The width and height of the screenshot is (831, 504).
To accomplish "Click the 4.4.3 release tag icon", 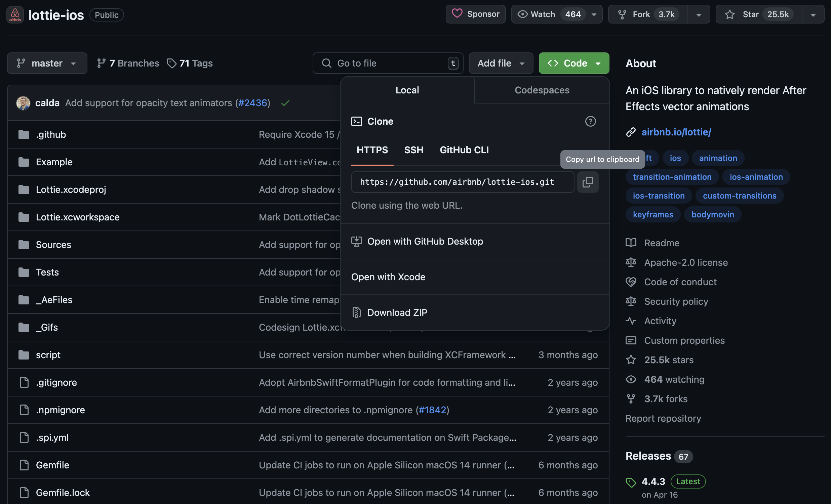I will pyautogui.click(x=631, y=482).
